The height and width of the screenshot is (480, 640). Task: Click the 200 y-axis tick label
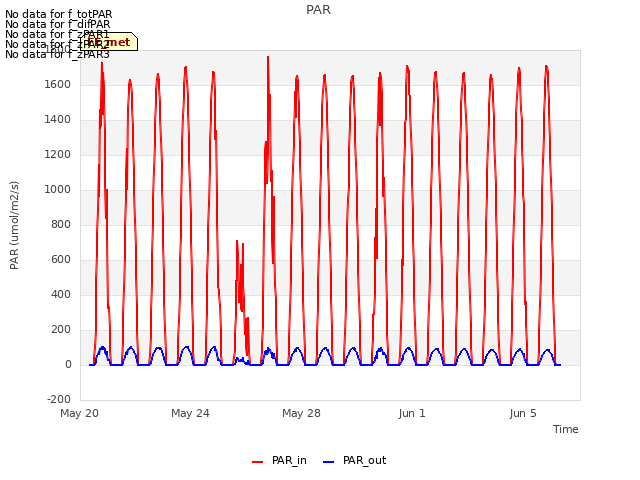tap(61, 330)
